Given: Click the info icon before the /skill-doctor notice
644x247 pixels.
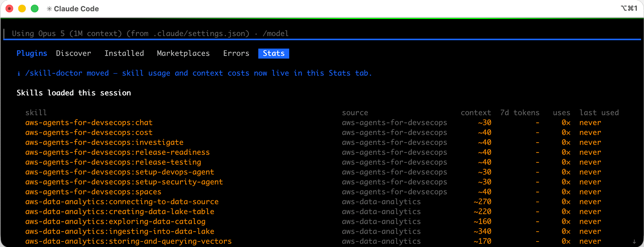Looking at the screenshot, I should 19,73.
